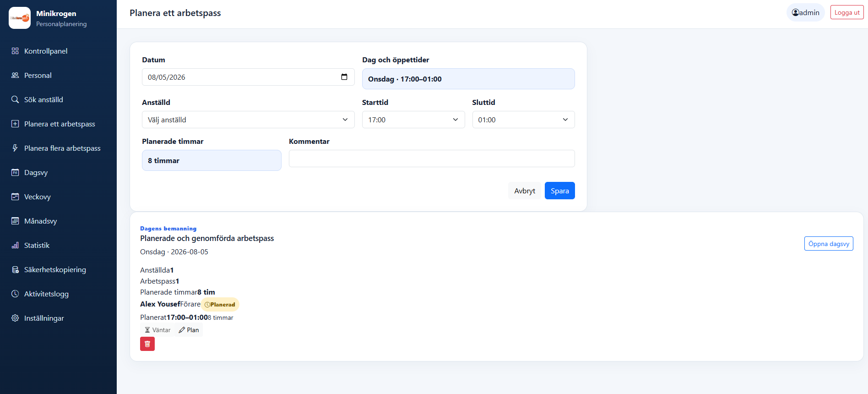The image size is (868, 394).
Task: Click the Onsdag 17:00–01:00 opening hours box
Action: [x=468, y=79]
